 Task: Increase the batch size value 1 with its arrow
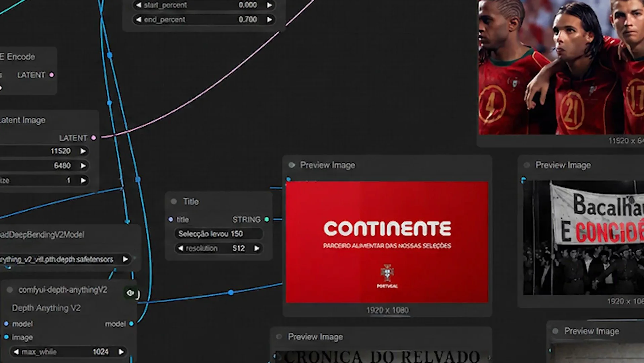[x=83, y=181]
